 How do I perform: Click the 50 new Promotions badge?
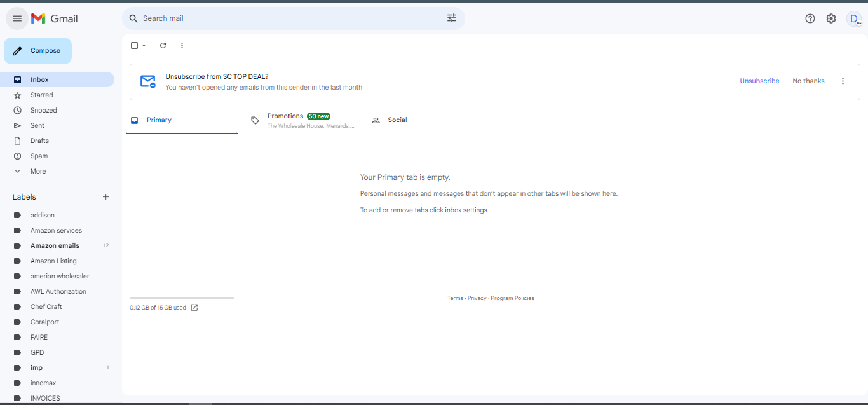[318, 116]
